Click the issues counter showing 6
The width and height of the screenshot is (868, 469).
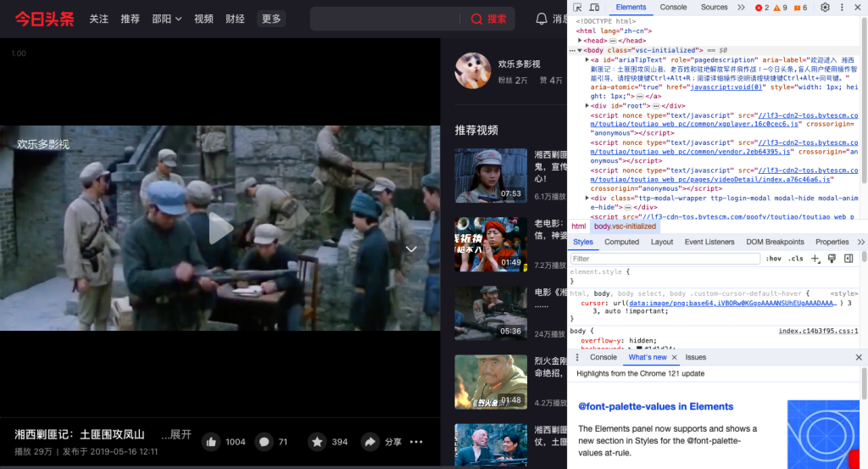[800, 8]
